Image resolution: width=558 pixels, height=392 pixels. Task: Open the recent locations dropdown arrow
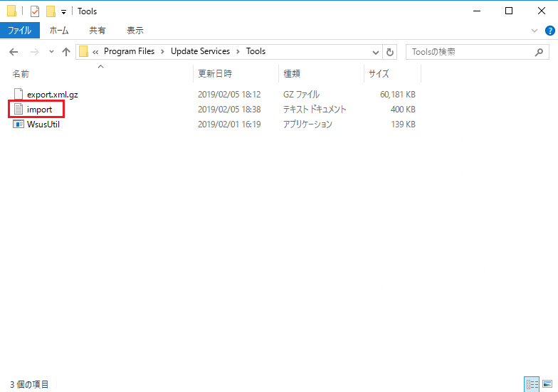click(51, 52)
